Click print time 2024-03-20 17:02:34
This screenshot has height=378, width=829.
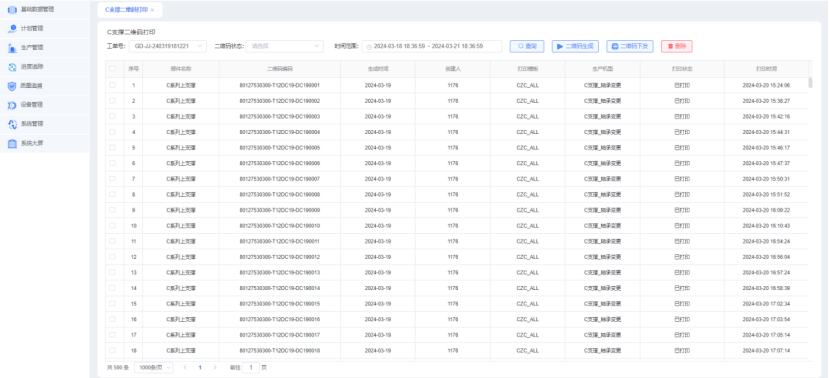pos(766,303)
